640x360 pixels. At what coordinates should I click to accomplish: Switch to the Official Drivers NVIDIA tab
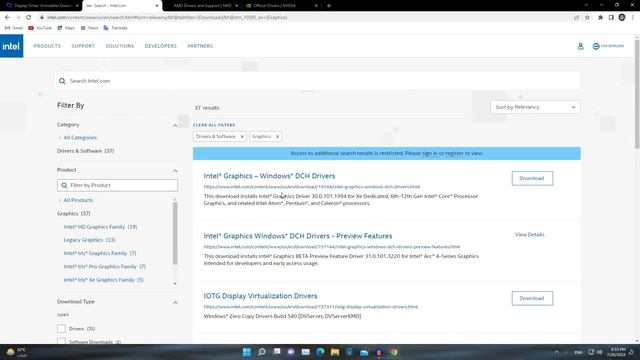(281, 6)
